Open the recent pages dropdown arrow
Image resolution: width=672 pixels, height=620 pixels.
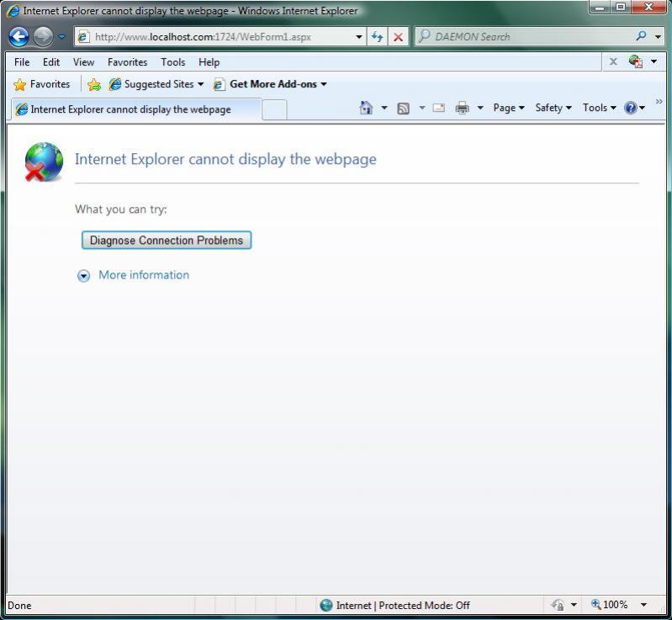(x=61, y=37)
